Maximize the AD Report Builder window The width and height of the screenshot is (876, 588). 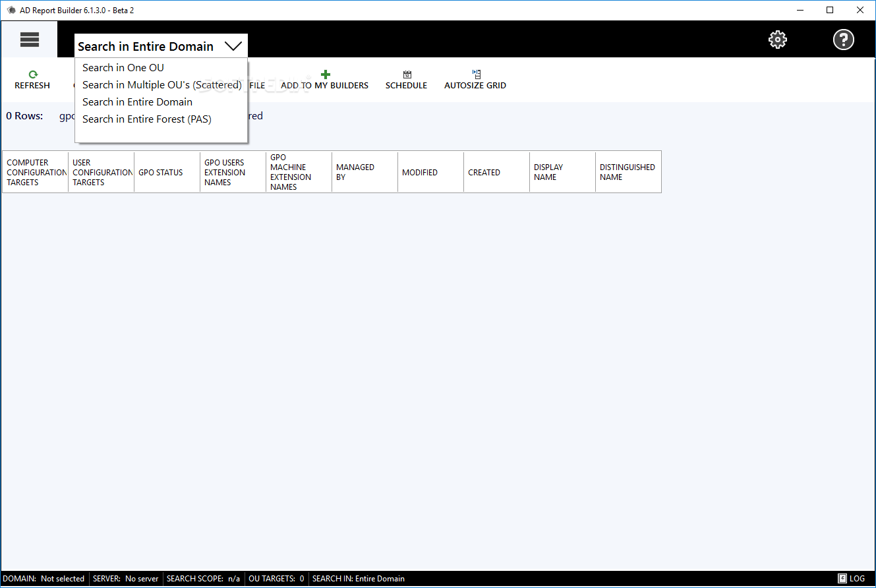pos(830,10)
